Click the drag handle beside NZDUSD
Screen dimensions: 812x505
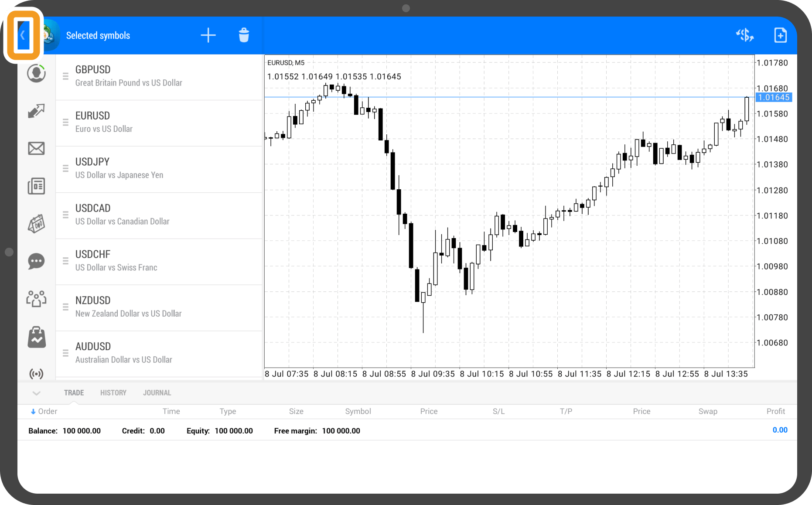pyautogui.click(x=65, y=307)
